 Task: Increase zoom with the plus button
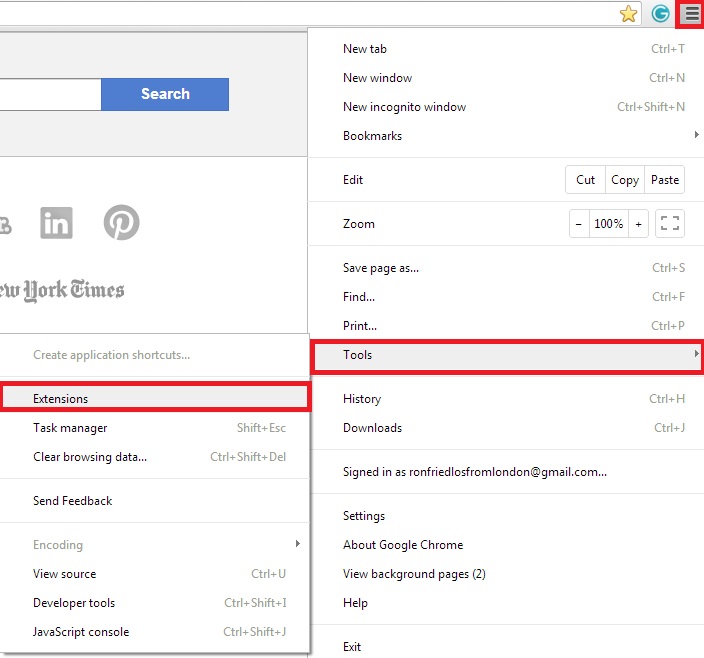(639, 224)
